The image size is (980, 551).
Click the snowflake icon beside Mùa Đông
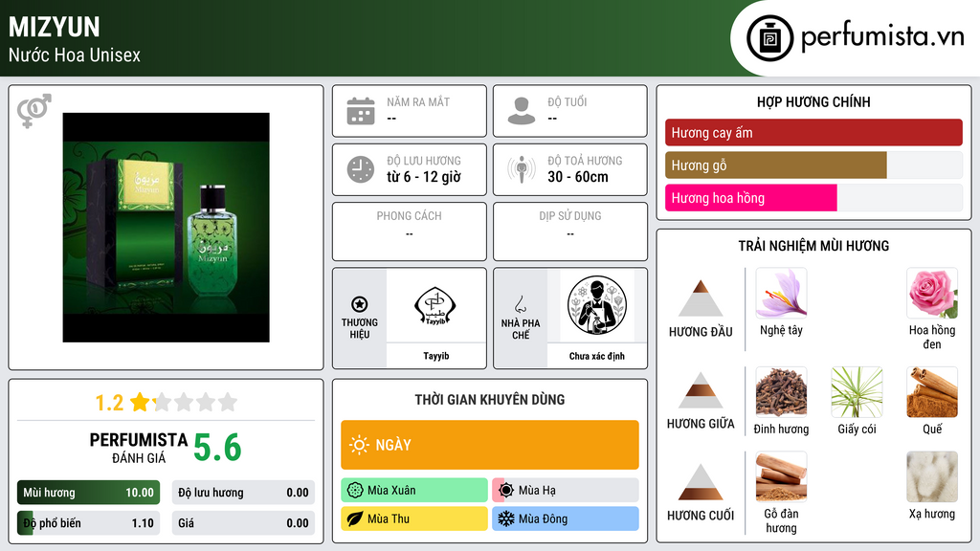point(506,518)
